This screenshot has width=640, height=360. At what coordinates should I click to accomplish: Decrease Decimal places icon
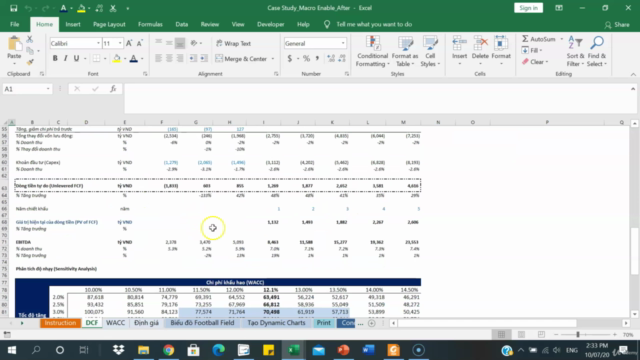tap(342, 59)
